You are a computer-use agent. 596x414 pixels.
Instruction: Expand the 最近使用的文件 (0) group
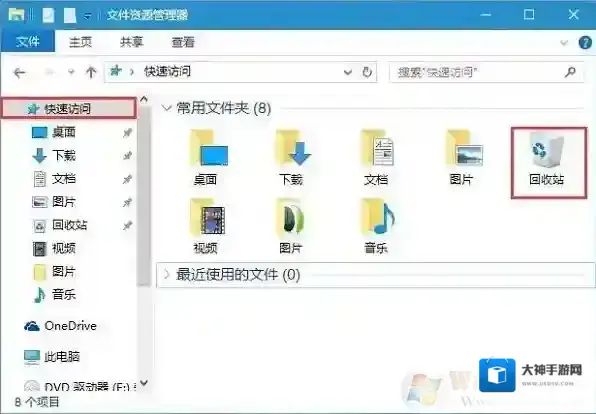pyautogui.click(x=166, y=274)
